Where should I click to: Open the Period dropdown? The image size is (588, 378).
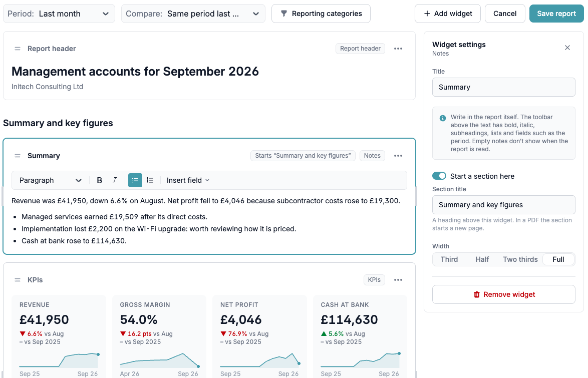tap(59, 14)
